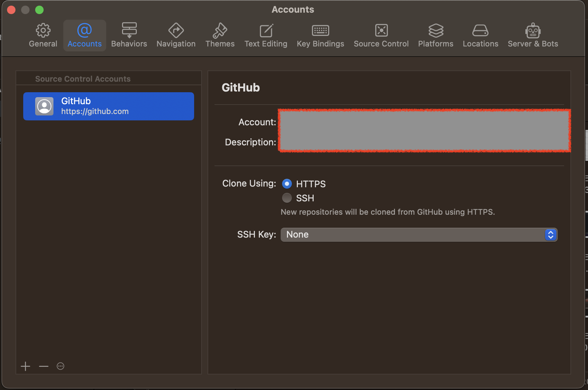
Task: Click the Source Control Accounts header
Action: point(83,79)
